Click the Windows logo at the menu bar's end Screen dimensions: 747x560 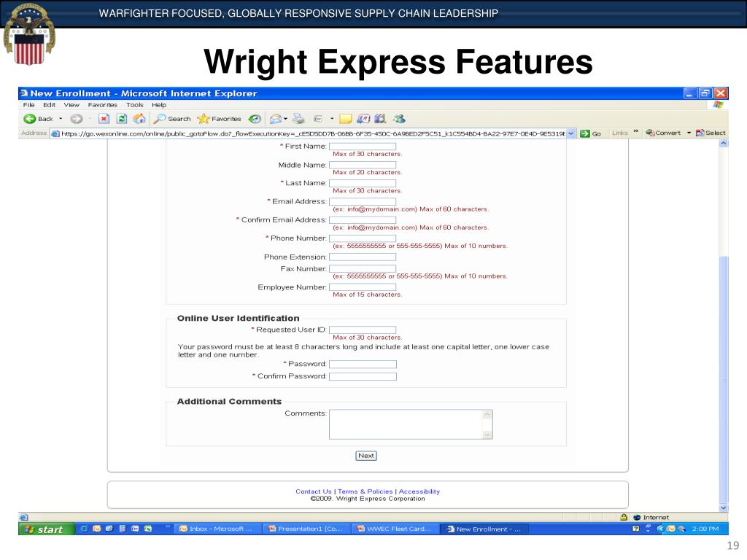pos(718,105)
